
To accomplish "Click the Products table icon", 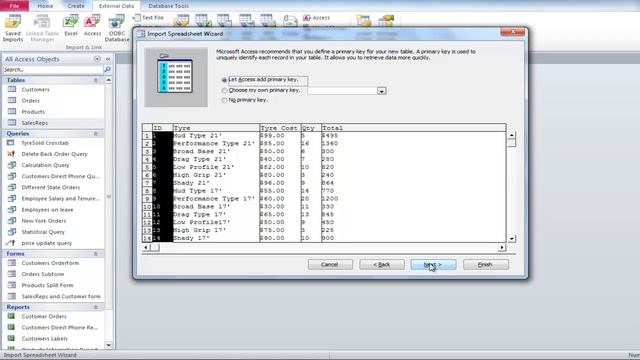I will [12, 111].
